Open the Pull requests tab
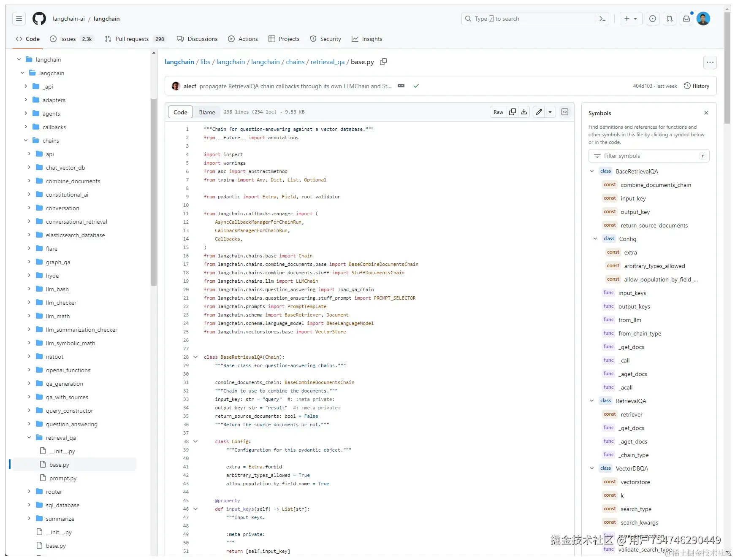 (135, 39)
